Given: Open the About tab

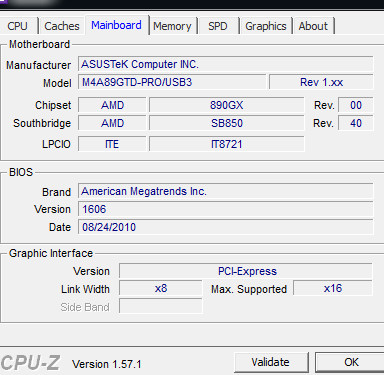Looking at the screenshot, I should point(313,26).
